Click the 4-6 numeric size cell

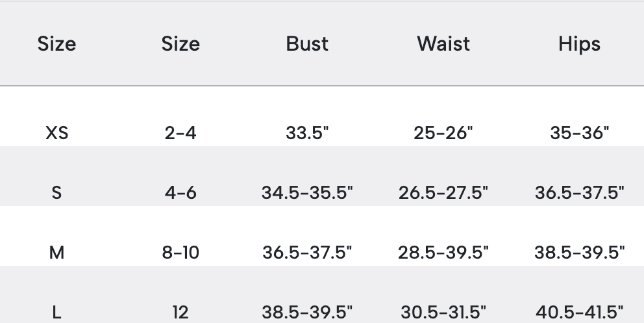tap(180, 192)
